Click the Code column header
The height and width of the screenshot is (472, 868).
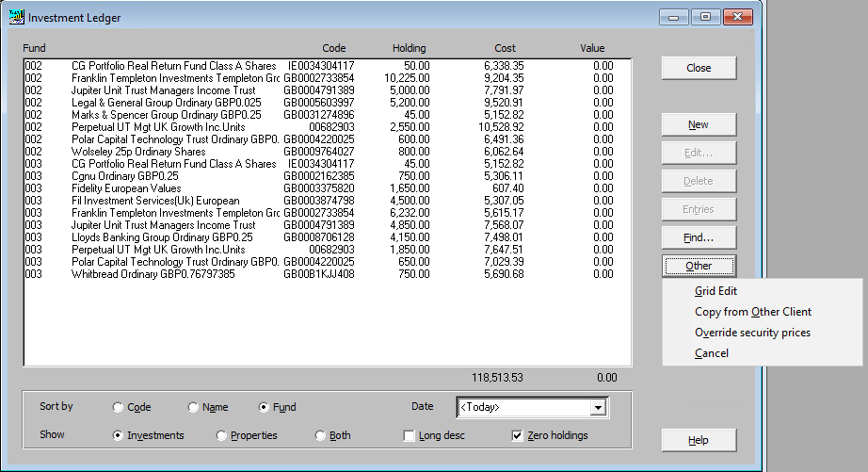pos(334,48)
